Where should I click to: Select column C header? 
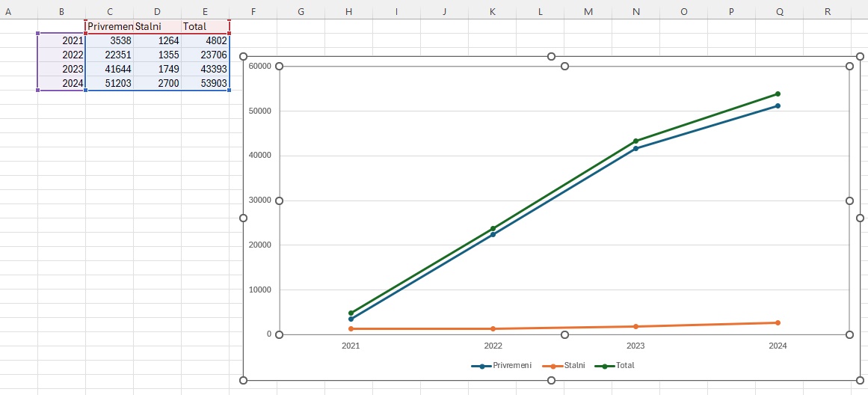coord(110,11)
